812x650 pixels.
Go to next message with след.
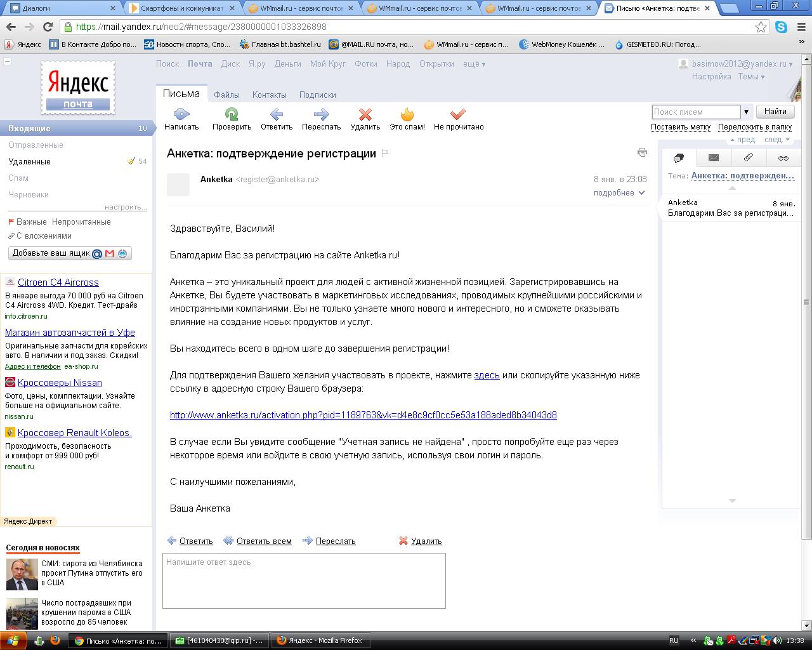777,139
